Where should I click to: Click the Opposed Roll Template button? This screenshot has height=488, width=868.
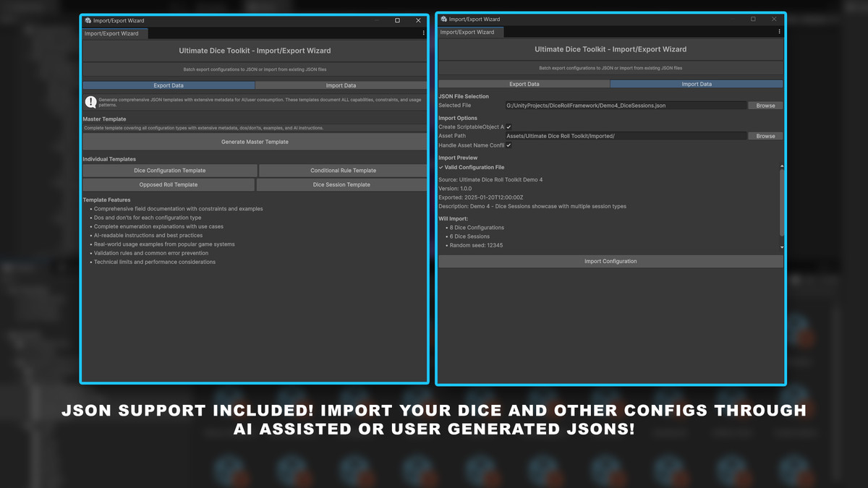169,184
